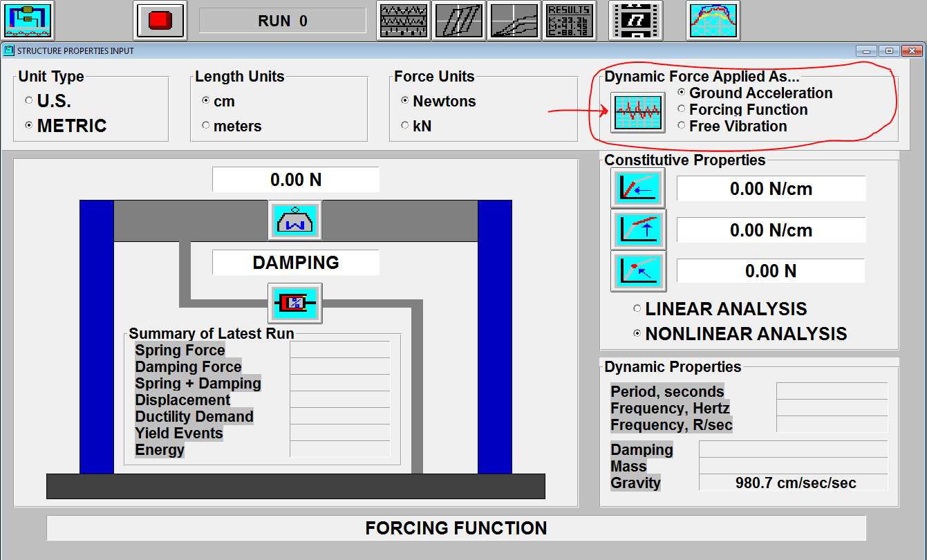The width and height of the screenshot is (927, 560).
Task: Enable LINEAR ANALYSIS mode
Action: tap(637, 309)
